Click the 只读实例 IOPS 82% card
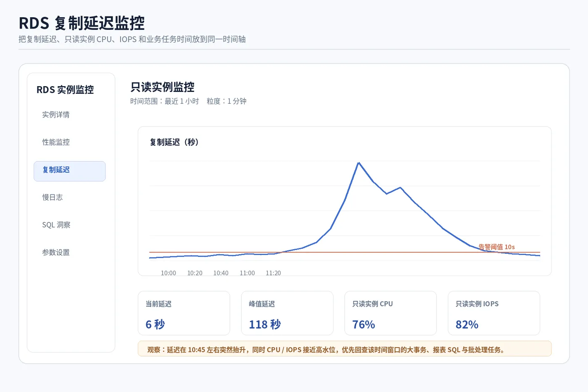This screenshot has height=392, width=588. pyautogui.click(x=494, y=313)
